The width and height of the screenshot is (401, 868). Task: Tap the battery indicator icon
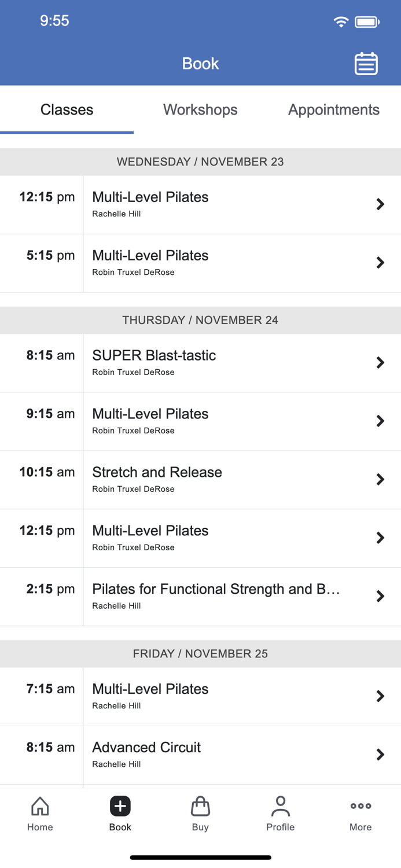click(365, 21)
